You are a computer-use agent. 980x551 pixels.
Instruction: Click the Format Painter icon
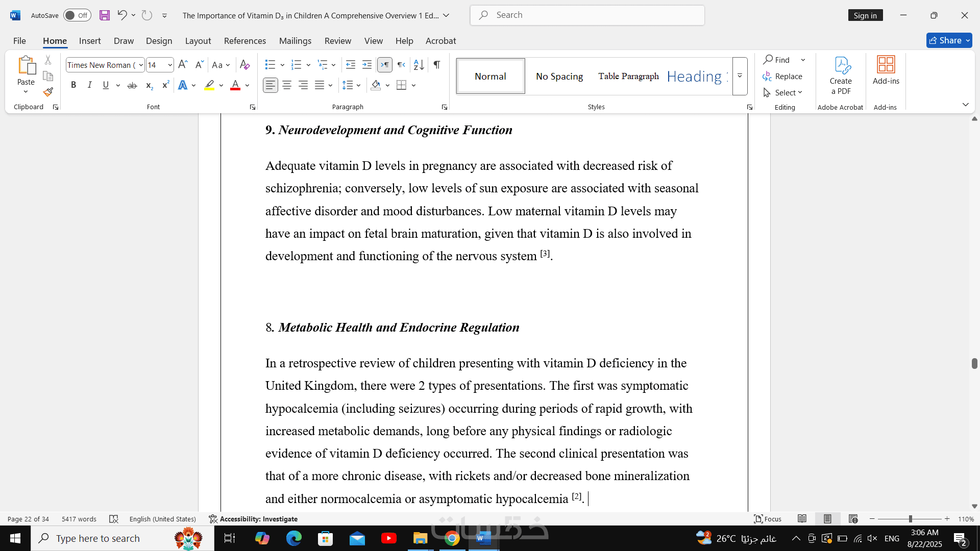48,92
